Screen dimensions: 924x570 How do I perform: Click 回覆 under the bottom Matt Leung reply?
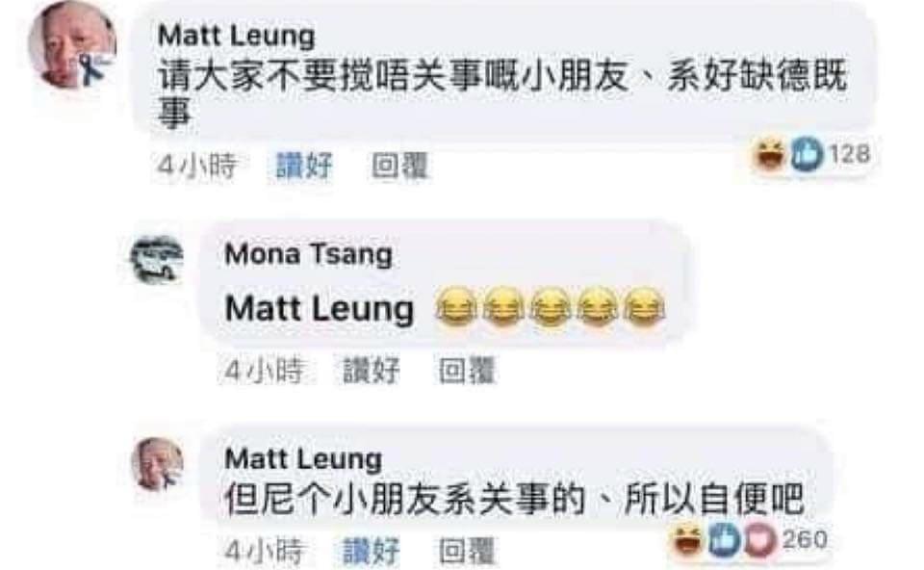(467, 552)
